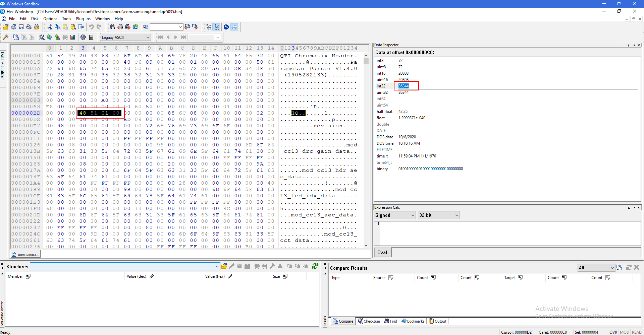Toggle Value (dec) edit pencil icon

point(152,276)
